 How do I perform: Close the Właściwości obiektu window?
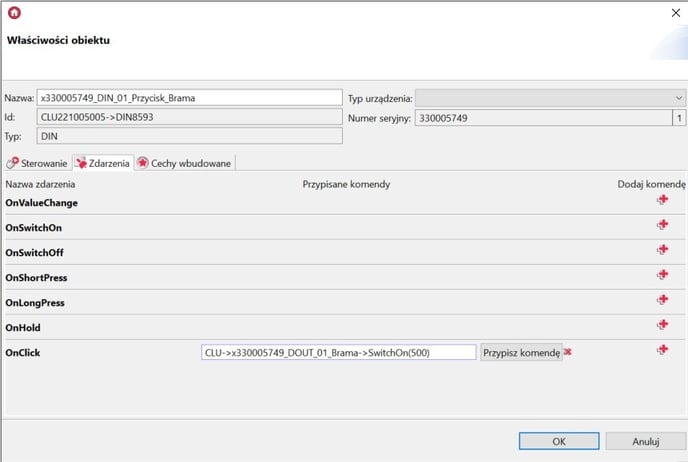click(670, 13)
